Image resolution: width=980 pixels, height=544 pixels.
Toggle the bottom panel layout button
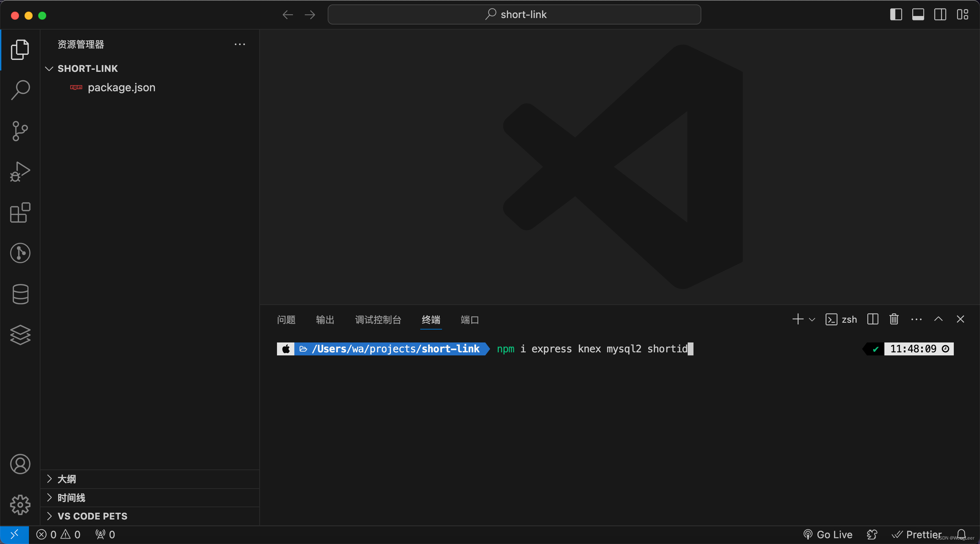pos(918,14)
